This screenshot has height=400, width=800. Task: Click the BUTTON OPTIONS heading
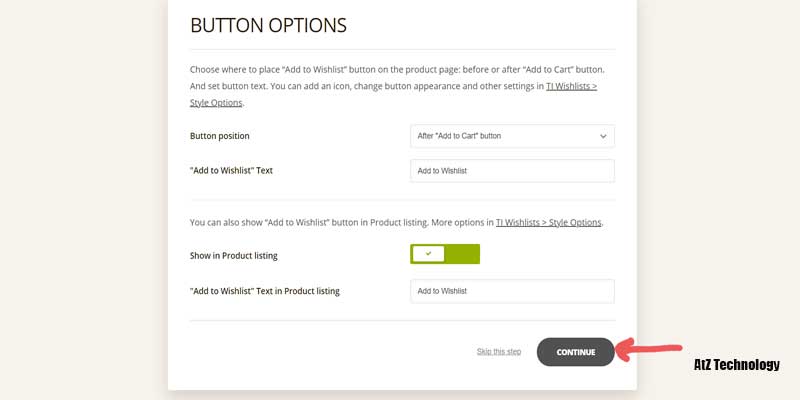click(268, 25)
